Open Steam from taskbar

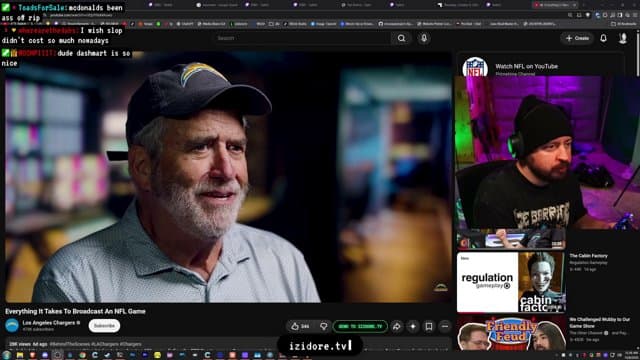click(107, 356)
